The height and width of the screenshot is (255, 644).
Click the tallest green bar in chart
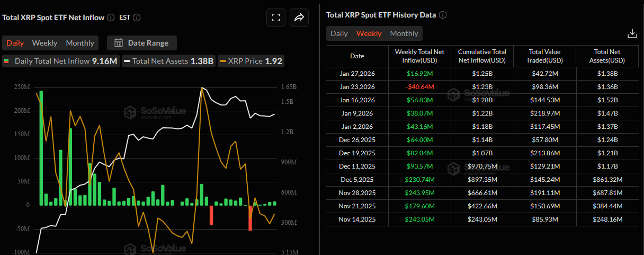tap(41, 148)
